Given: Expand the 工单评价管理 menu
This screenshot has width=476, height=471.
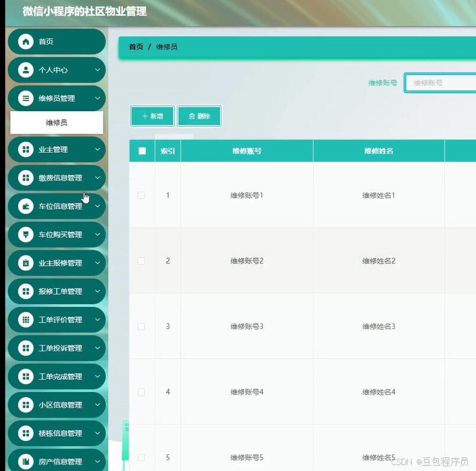Looking at the screenshot, I should 57,320.
